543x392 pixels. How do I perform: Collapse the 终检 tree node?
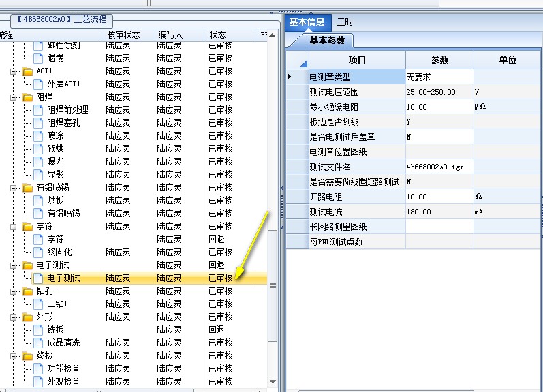click(x=14, y=356)
